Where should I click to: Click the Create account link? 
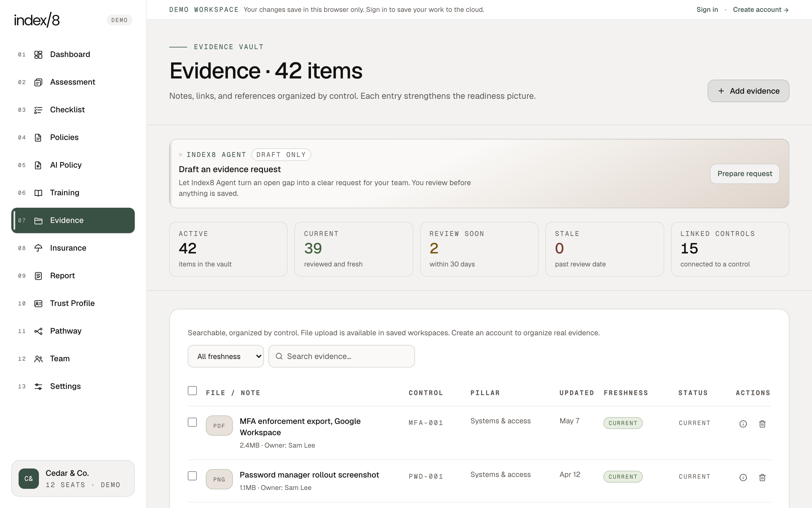[x=761, y=9]
